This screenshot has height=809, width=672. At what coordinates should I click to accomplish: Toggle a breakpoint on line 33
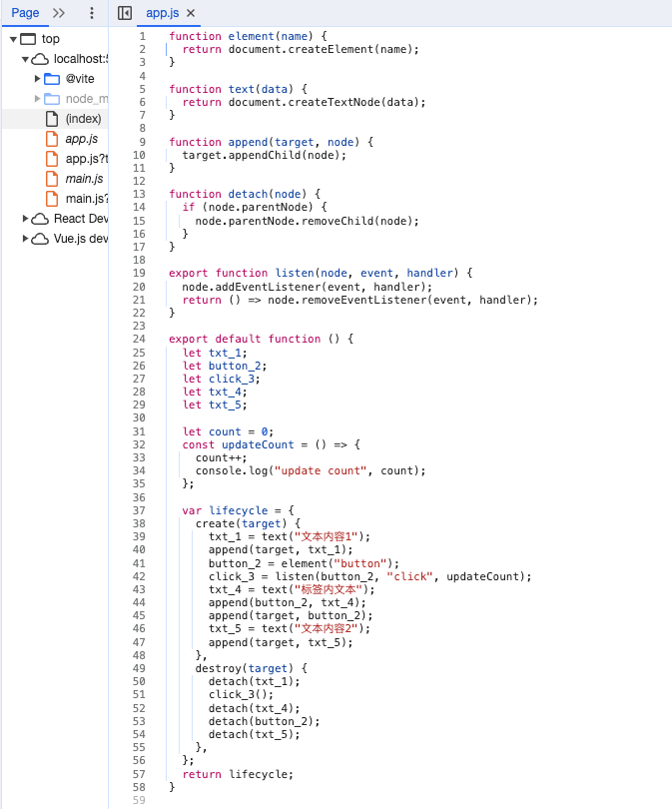(139, 457)
